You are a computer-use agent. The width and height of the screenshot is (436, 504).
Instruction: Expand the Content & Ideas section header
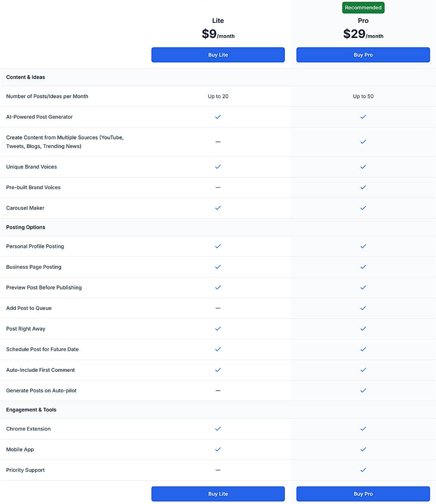26,77
